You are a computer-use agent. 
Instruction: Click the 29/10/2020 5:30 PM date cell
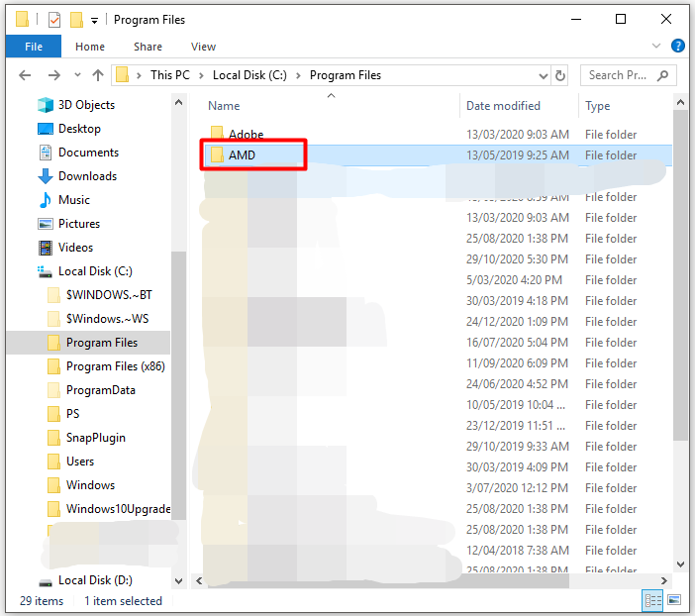pyautogui.click(x=517, y=259)
